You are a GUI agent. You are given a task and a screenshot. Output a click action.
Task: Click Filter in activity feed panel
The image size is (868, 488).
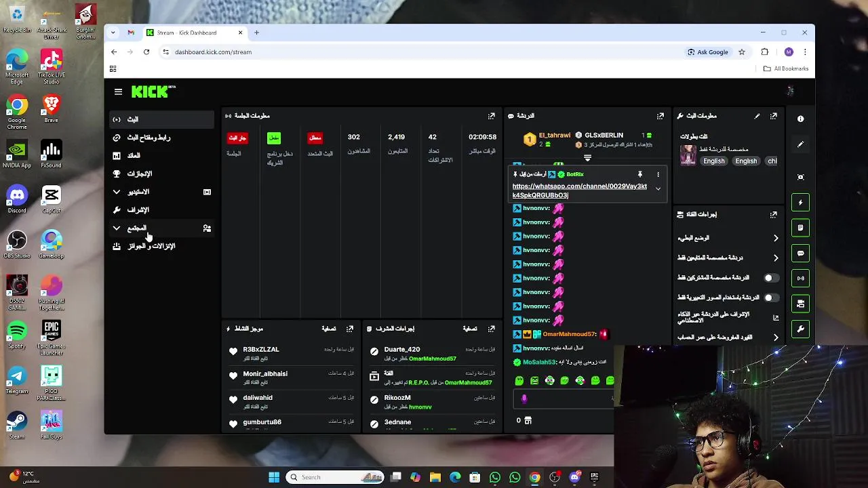[x=329, y=329]
